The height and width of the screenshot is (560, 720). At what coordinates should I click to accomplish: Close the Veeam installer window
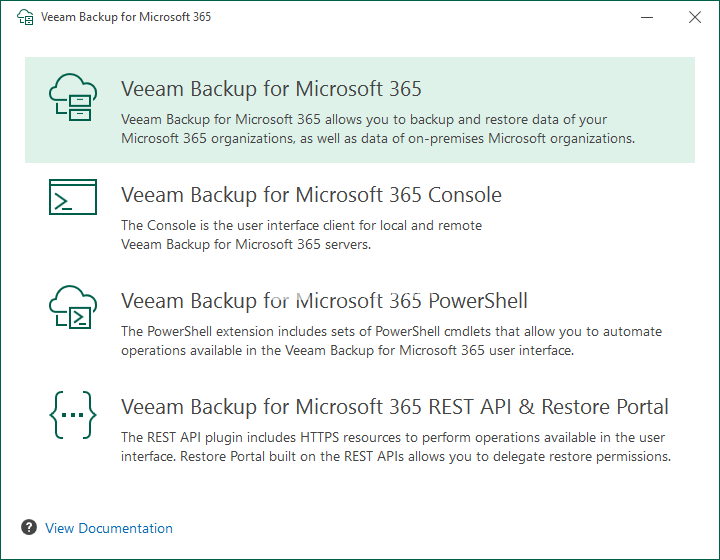[x=695, y=17]
